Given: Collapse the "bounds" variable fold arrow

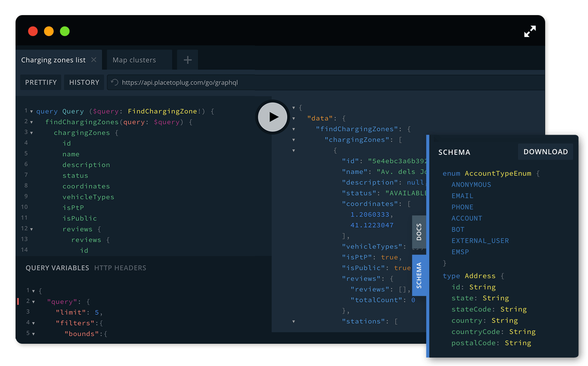Looking at the screenshot, I should tap(34, 334).
